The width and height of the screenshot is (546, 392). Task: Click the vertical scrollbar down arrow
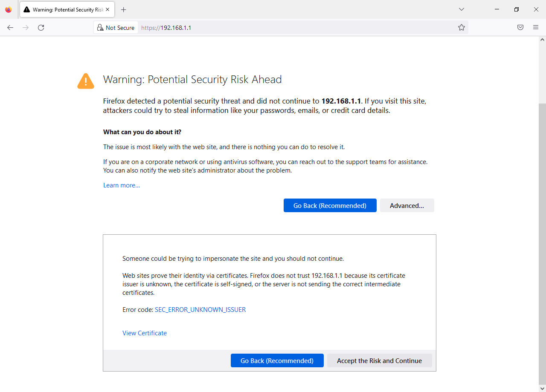(x=542, y=388)
